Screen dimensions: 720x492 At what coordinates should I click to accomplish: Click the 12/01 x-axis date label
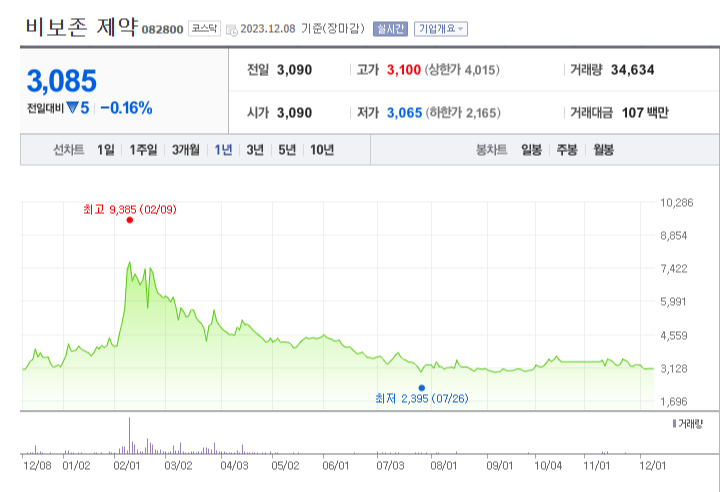[652, 466]
